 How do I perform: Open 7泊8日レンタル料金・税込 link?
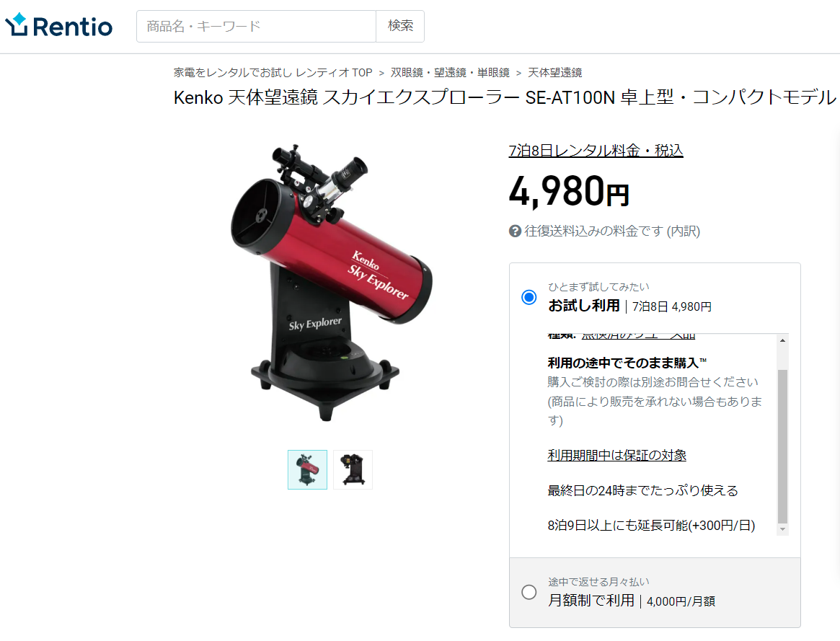(596, 151)
